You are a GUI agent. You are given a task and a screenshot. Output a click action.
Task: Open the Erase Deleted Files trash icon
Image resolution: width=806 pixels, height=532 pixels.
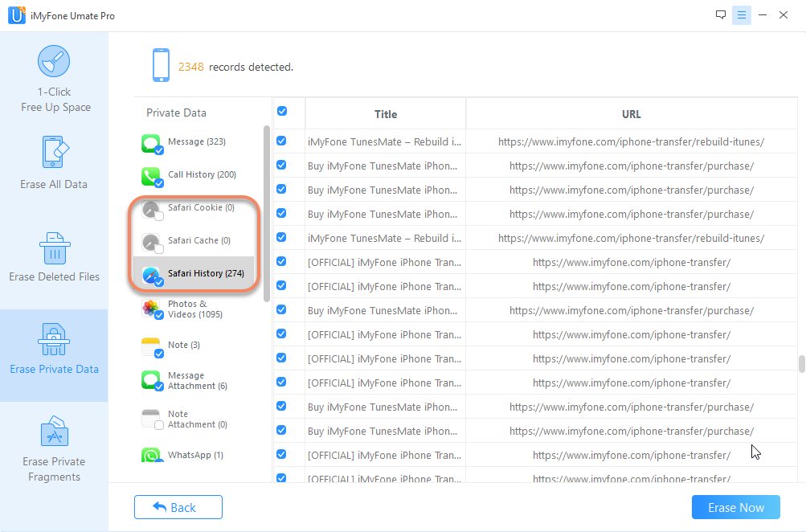click(55, 248)
